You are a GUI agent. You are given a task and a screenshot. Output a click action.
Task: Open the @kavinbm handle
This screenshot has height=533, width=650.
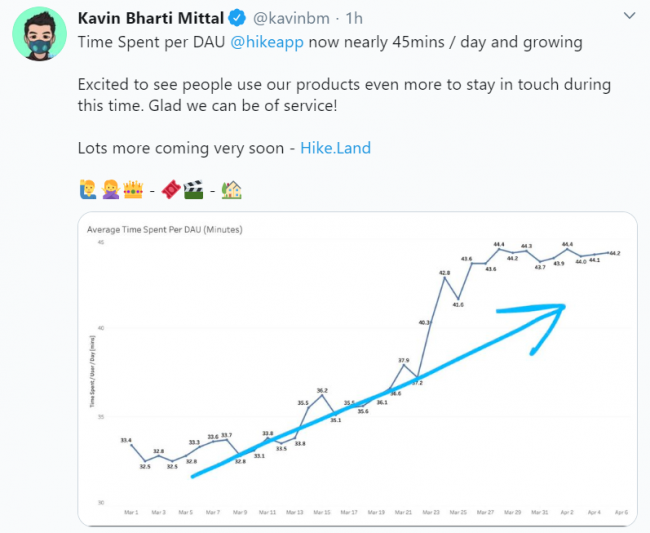pyautogui.click(x=291, y=19)
